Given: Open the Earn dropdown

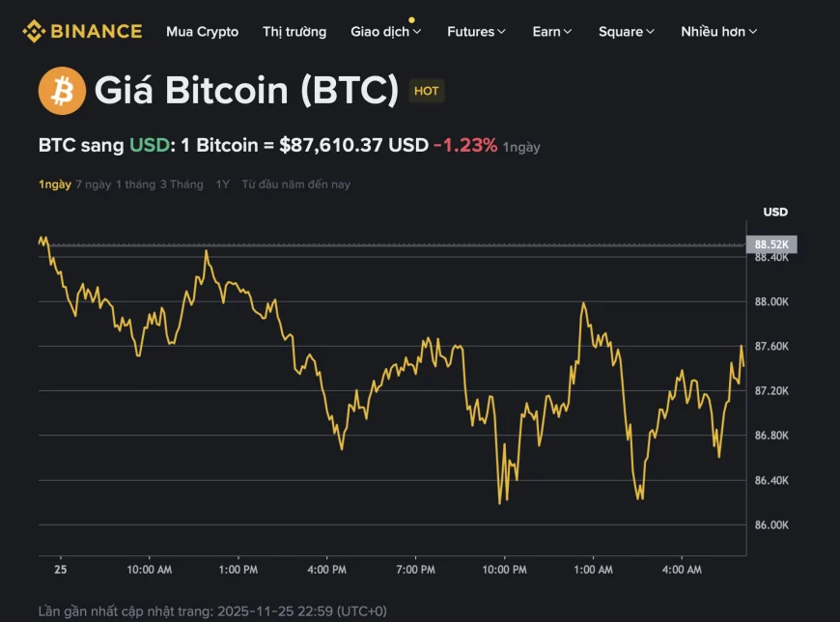Looking at the screenshot, I should pyautogui.click(x=550, y=31).
